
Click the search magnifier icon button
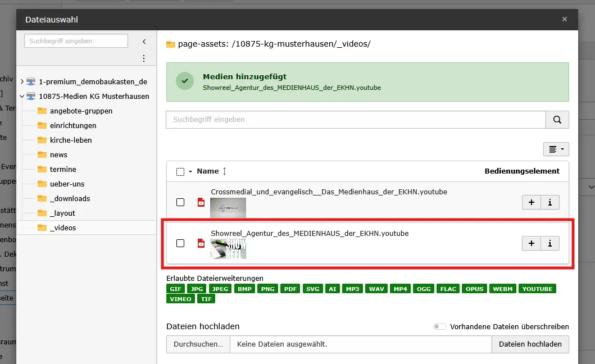[557, 120]
